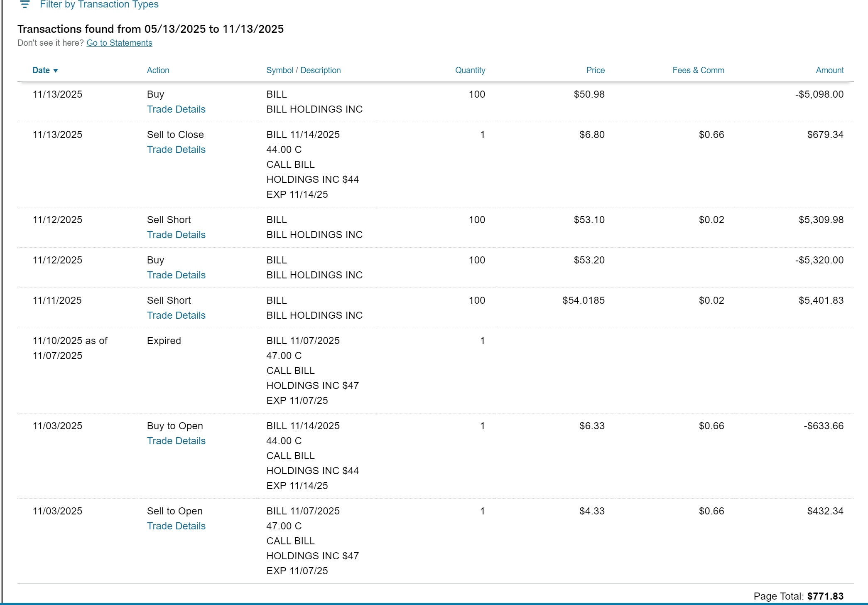
Task: Sort by the Amount column header
Action: tap(829, 70)
